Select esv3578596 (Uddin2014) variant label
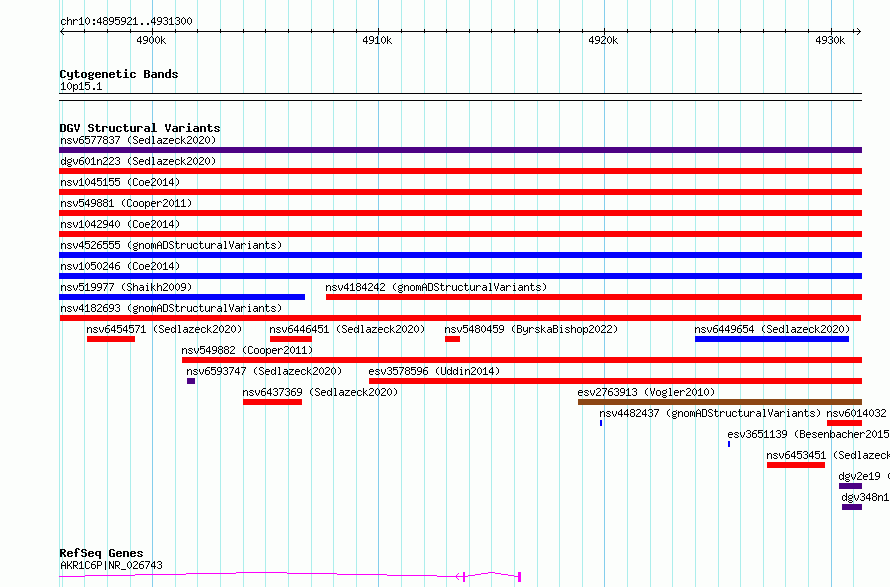Screen dimensions: 890x587 [x=434, y=371]
